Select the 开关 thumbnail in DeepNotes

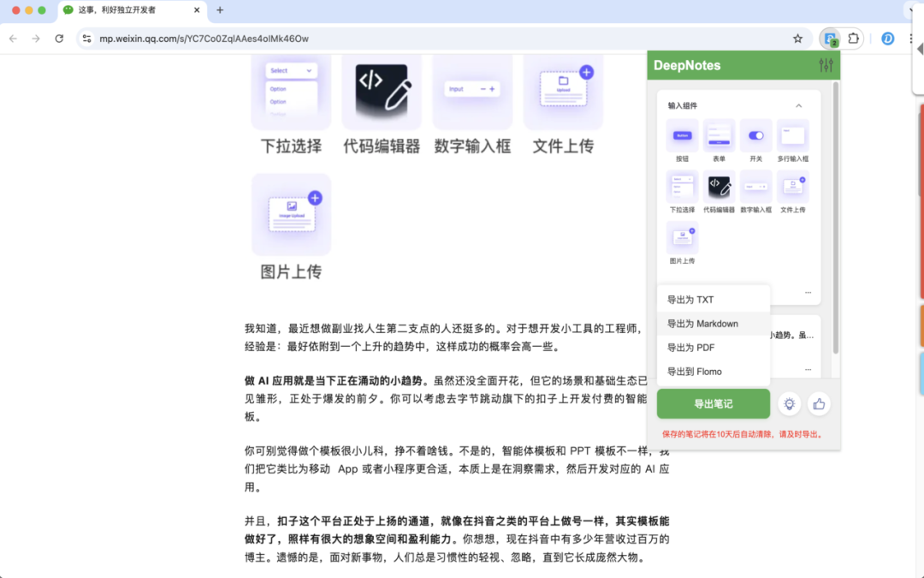(756, 135)
